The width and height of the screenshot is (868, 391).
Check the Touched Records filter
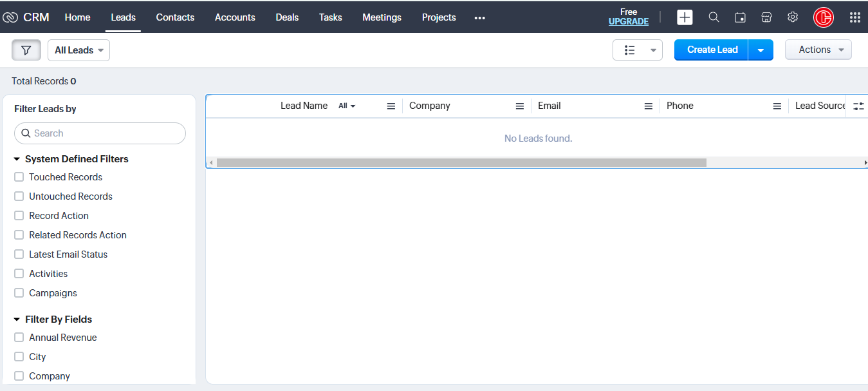pos(19,177)
